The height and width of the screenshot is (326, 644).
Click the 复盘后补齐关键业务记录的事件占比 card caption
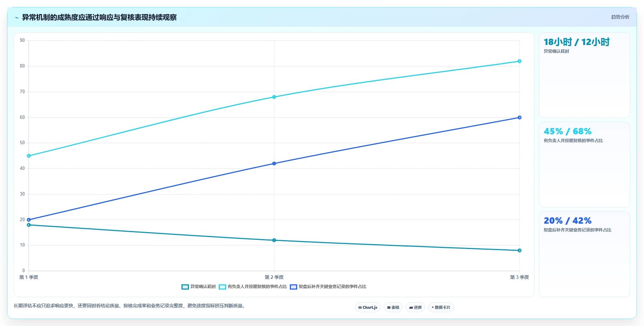coord(578,230)
